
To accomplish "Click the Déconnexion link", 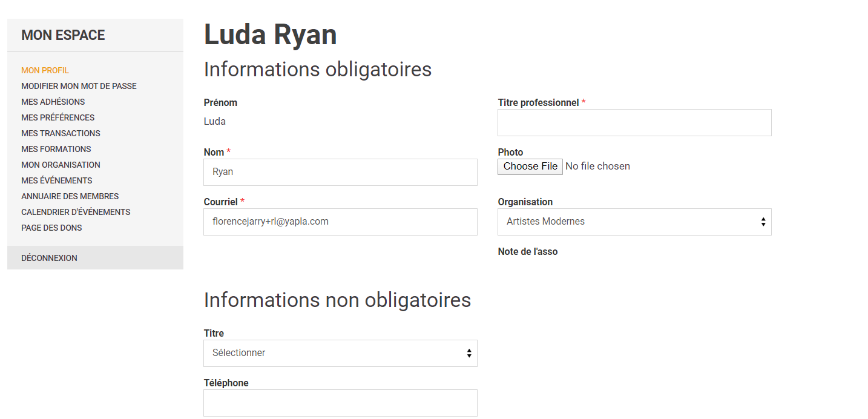I will tap(49, 258).
